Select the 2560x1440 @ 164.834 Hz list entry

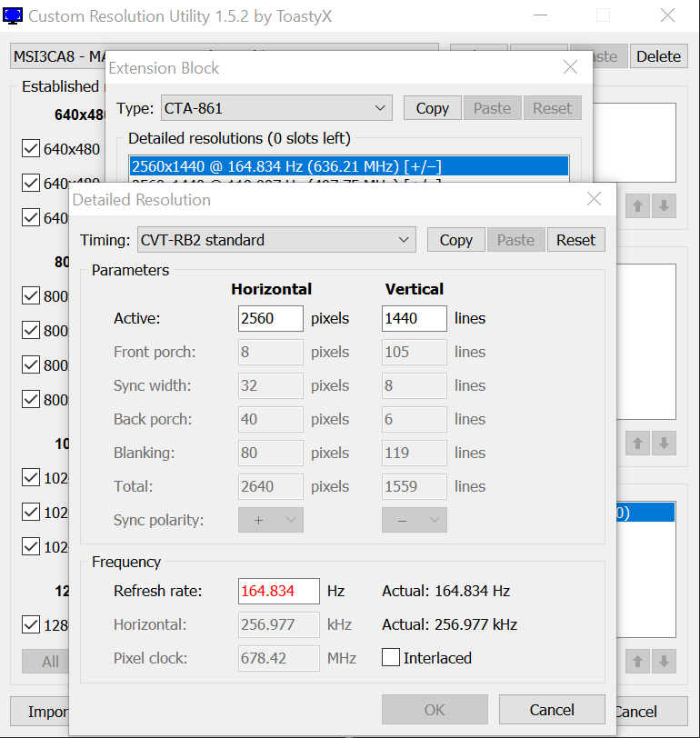pyautogui.click(x=349, y=166)
